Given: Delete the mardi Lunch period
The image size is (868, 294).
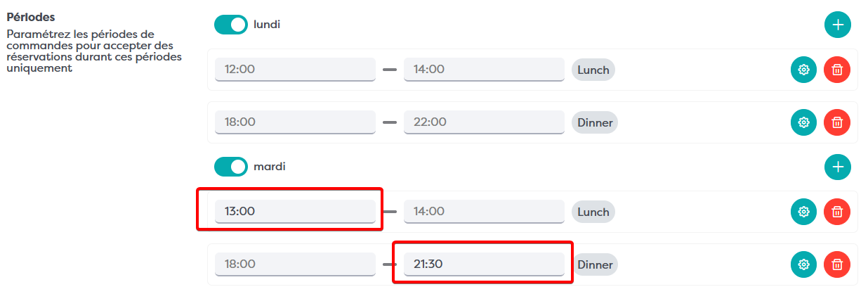Looking at the screenshot, I should (837, 212).
